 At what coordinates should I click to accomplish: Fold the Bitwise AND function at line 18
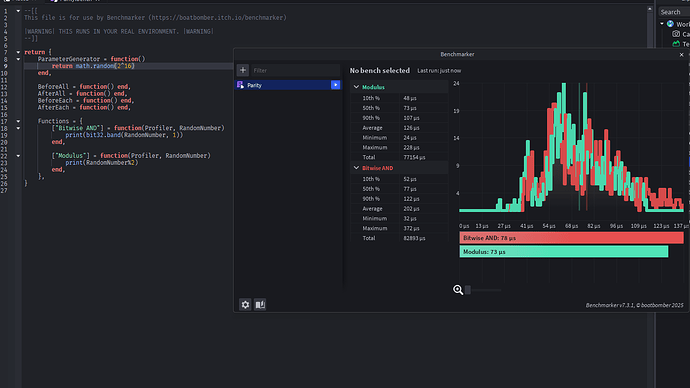coord(18,128)
